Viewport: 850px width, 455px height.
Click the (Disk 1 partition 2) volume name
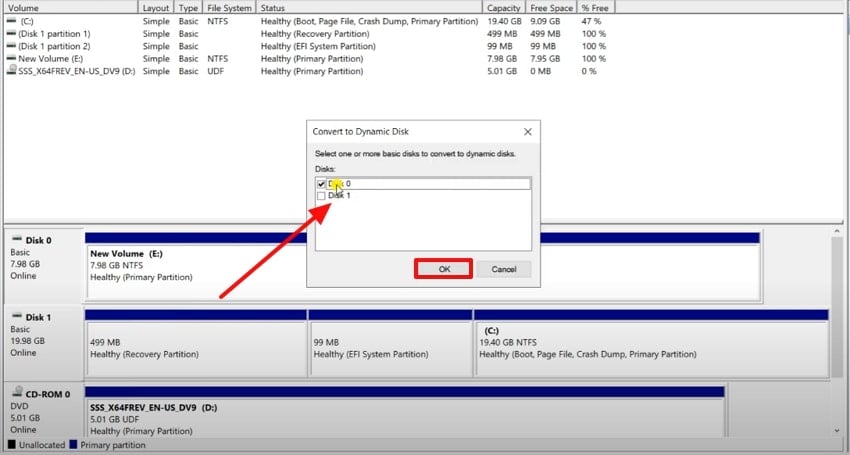54,46
